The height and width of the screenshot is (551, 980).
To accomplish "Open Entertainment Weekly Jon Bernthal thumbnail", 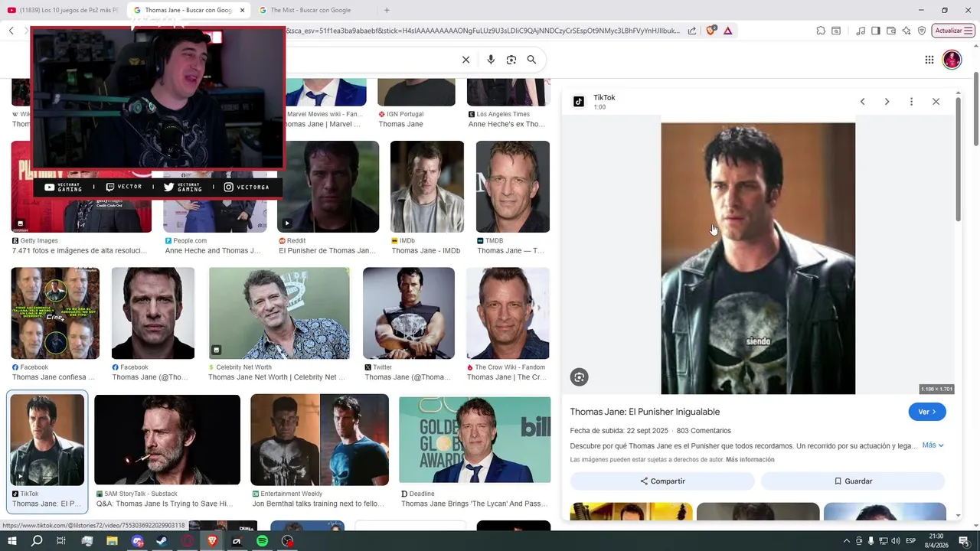I will [319, 440].
